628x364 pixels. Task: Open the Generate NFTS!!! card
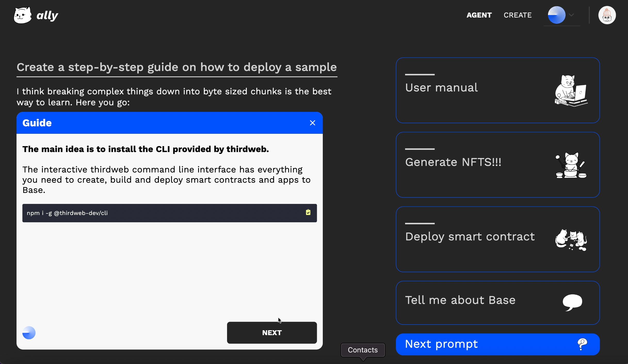pos(498,165)
